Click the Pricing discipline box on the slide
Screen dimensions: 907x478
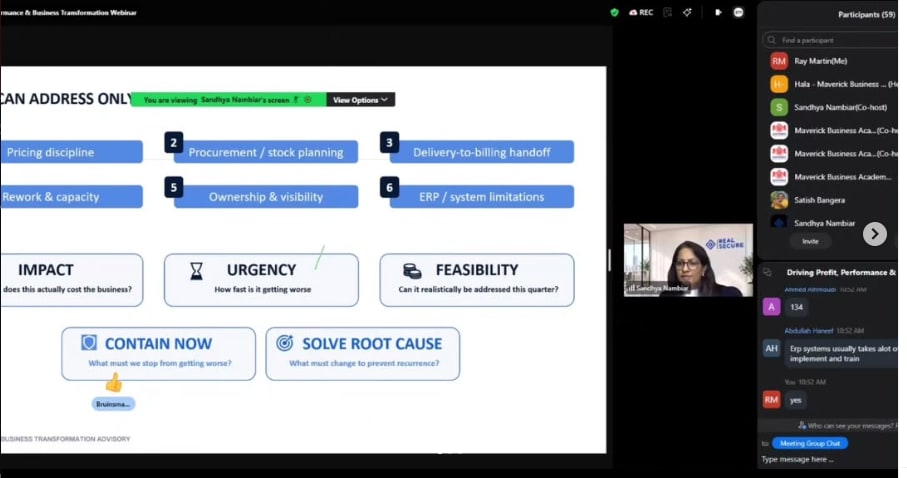tap(72, 152)
